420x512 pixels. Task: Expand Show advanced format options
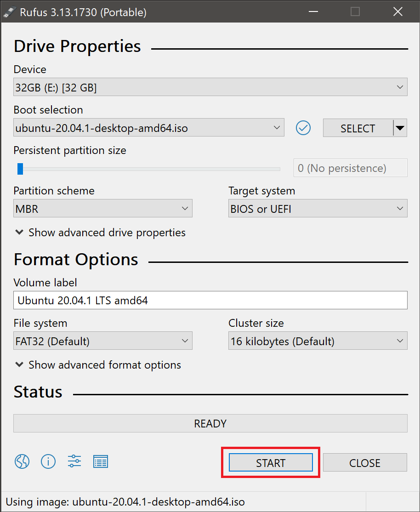click(98, 365)
